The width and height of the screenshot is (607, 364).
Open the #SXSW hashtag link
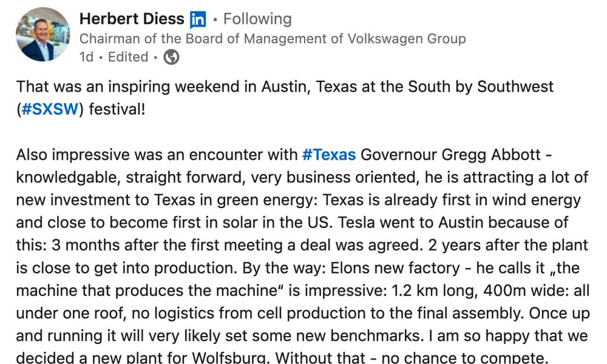coord(50,109)
